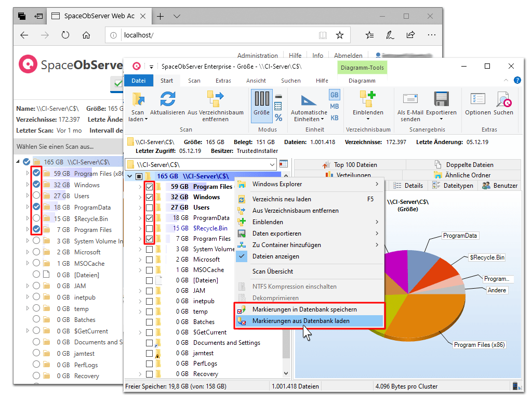Viewport: 532px width, 414px height.
Task: Click the Exportieren floppy icon
Action: pyautogui.click(x=441, y=99)
